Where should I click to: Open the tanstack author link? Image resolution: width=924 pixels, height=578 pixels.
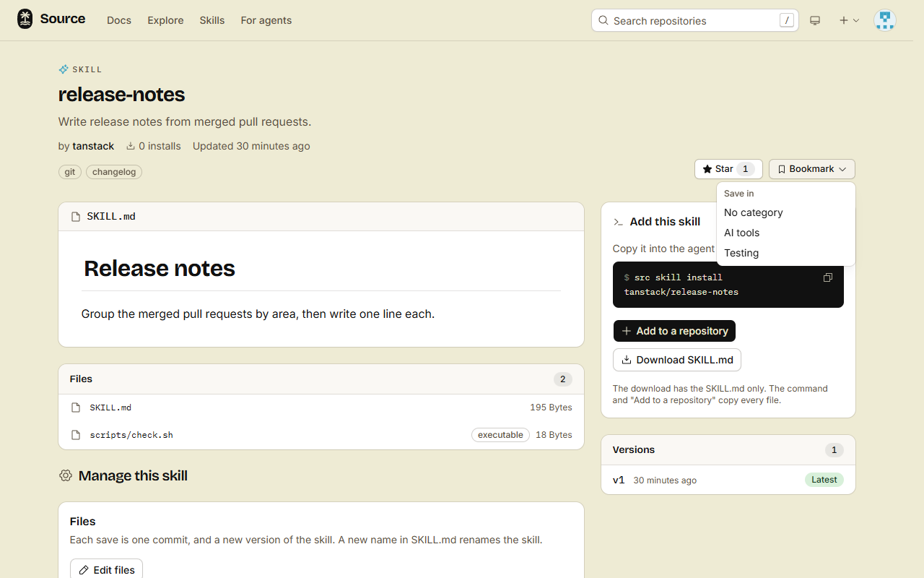tap(93, 146)
